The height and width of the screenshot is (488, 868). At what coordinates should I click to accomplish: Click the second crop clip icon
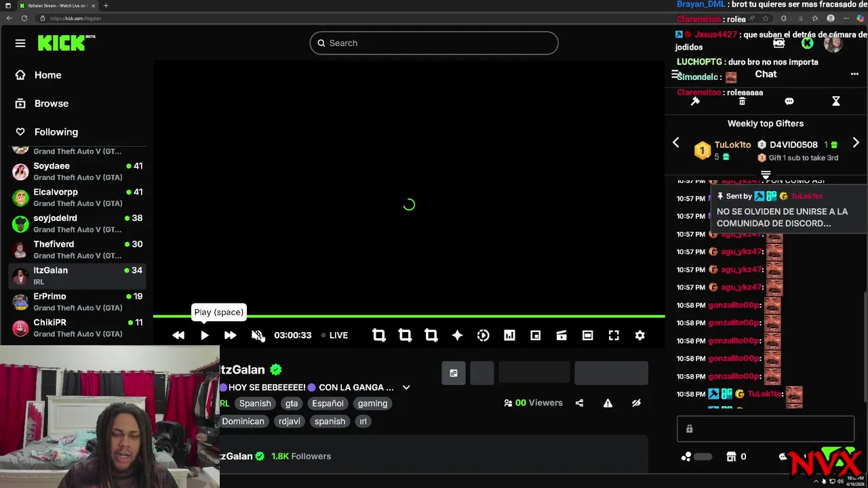pyautogui.click(x=405, y=335)
